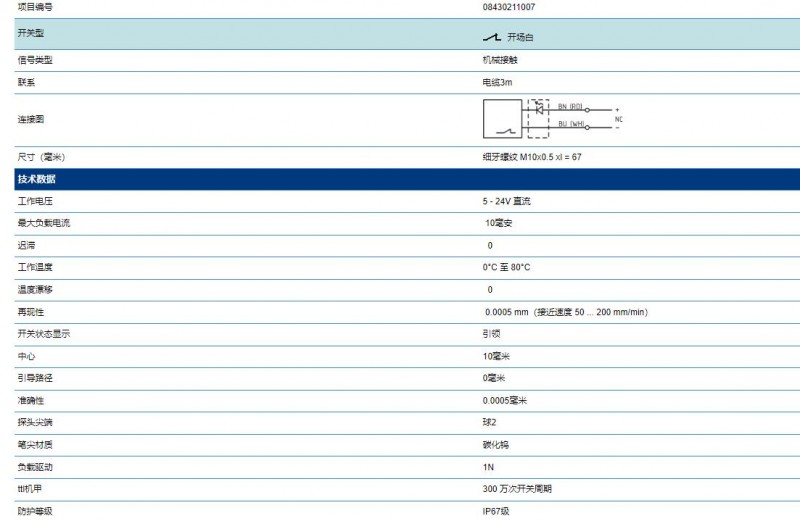
Task: Click the 碳化钨 tip material value
Action: 495,444
